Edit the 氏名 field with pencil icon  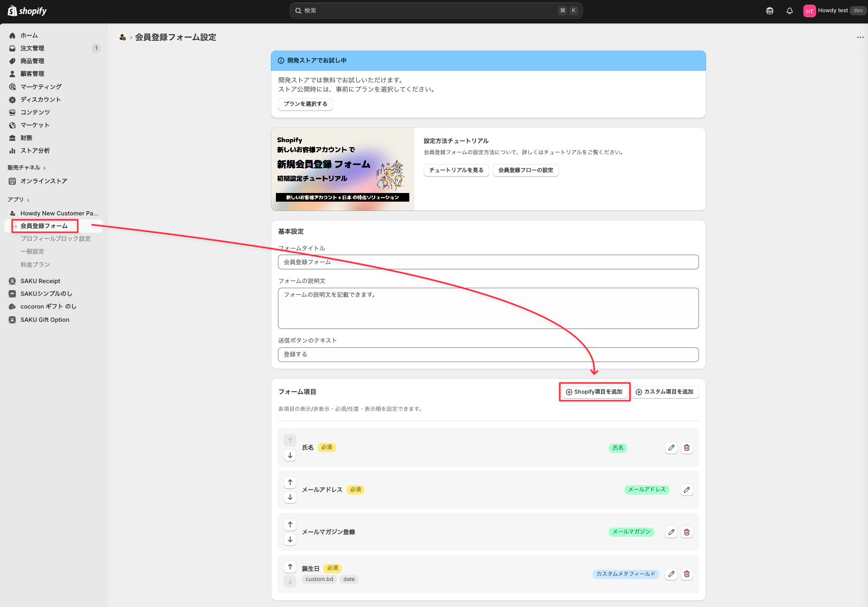[671, 448]
